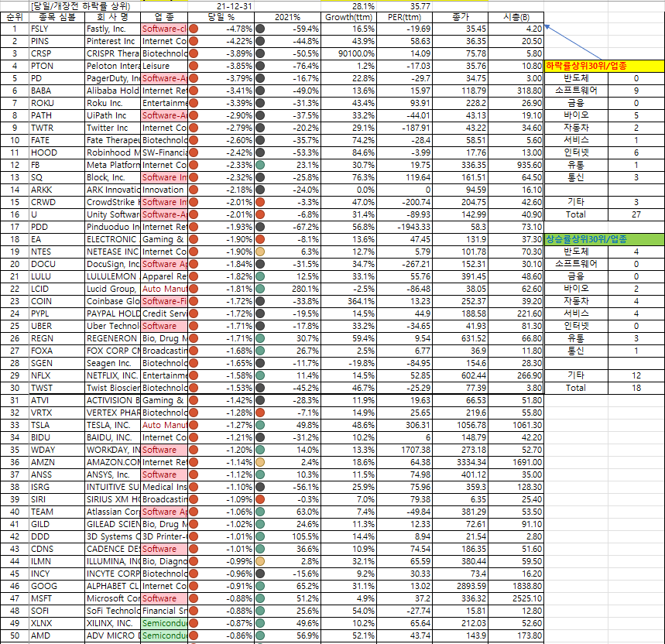The width and height of the screenshot is (665, 644).
Task: Select the PINS ticker cell
Action: coord(57,41)
